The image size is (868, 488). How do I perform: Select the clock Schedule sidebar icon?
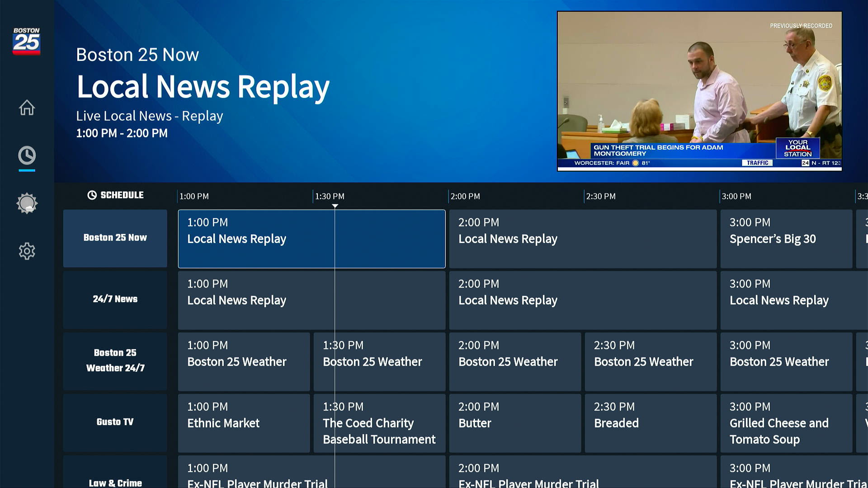click(x=27, y=155)
